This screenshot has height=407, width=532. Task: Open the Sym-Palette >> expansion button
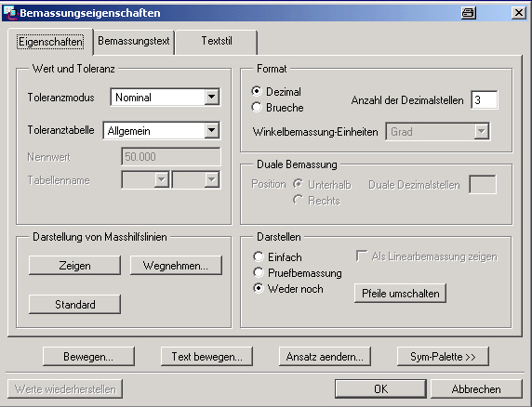click(443, 357)
